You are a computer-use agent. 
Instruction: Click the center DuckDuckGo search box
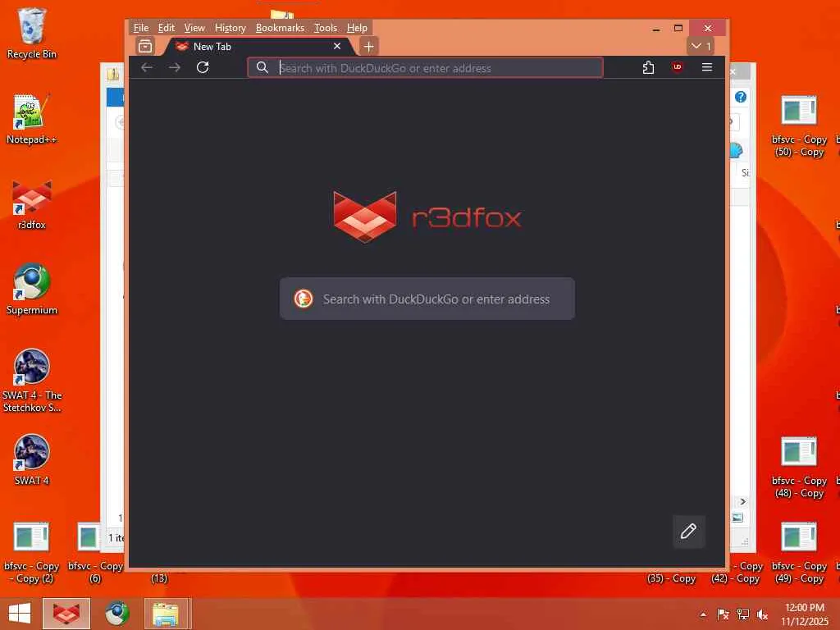click(427, 299)
